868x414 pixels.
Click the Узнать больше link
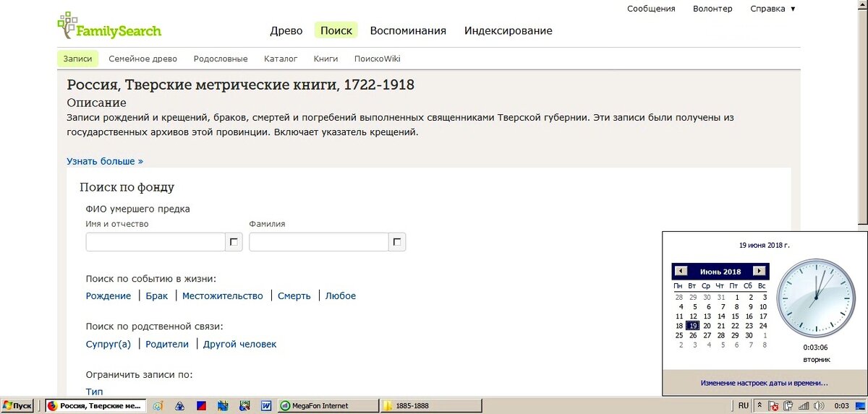(x=105, y=161)
